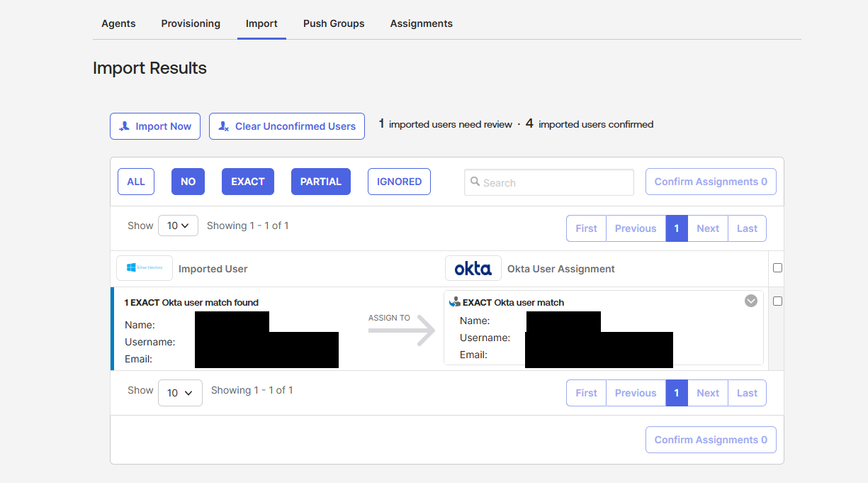The height and width of the screenshot is (483, 868).
Task: Click 'imported users need review' text
Action: [x=451, y=124]
